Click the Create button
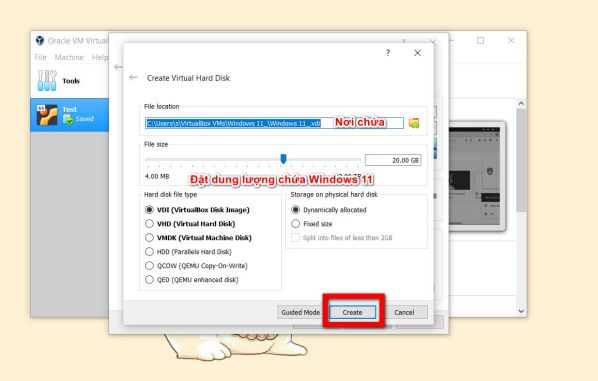Image resolution: width=598 pixels, height=381 pixels. tap(352, 312)
